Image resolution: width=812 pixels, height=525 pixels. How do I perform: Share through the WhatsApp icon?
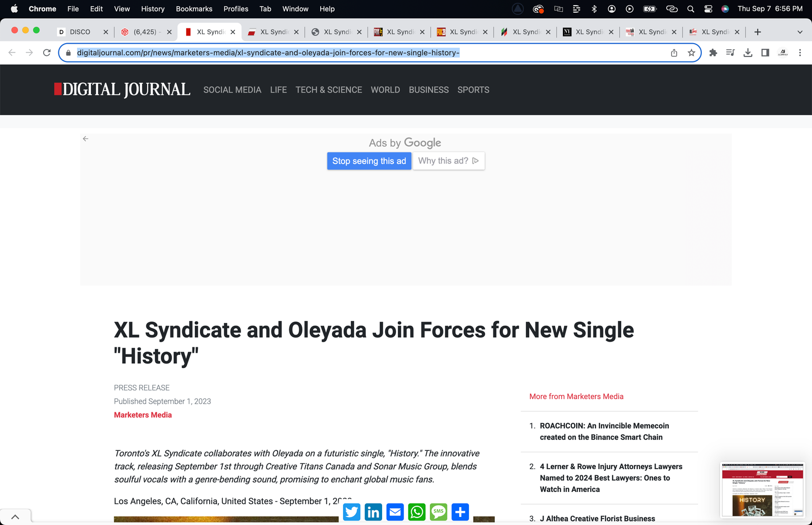[417, 512]
